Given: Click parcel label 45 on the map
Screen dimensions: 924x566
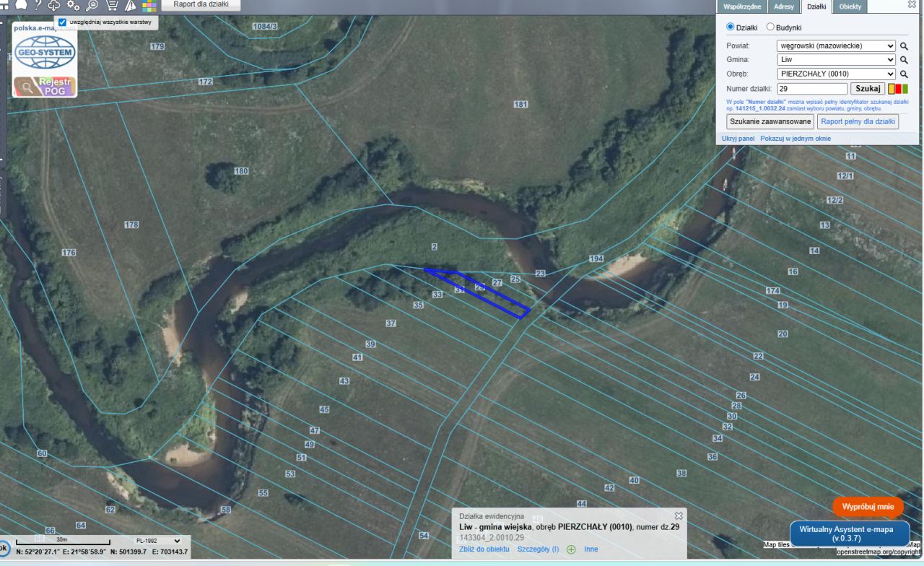Looking at the screenshot, I should (x=324, y=410).
